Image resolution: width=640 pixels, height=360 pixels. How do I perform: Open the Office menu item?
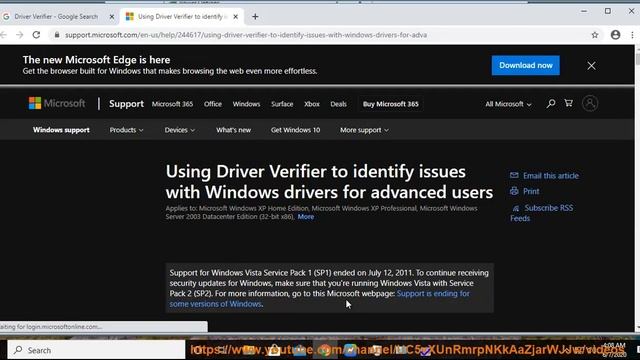click(x=213, y=104)
